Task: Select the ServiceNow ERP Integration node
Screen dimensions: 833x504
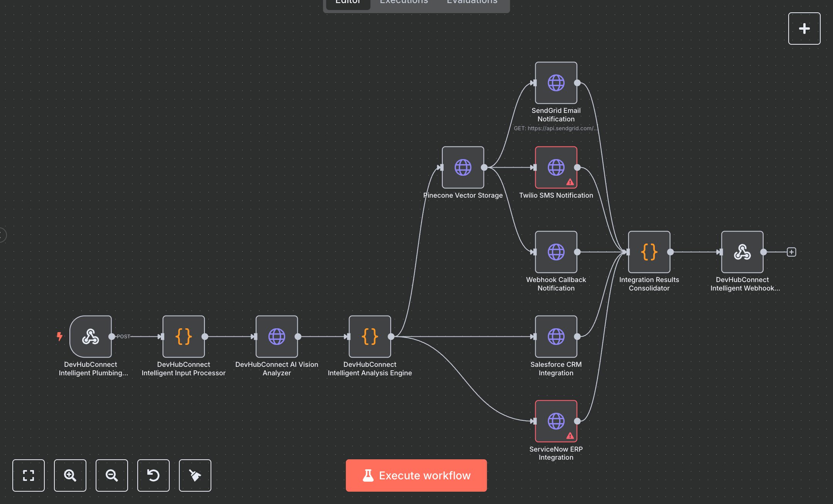Action: point(555,421)
